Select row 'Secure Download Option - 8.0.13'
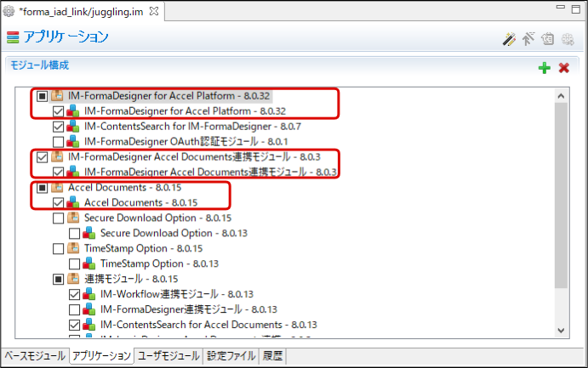 (174, 233)
